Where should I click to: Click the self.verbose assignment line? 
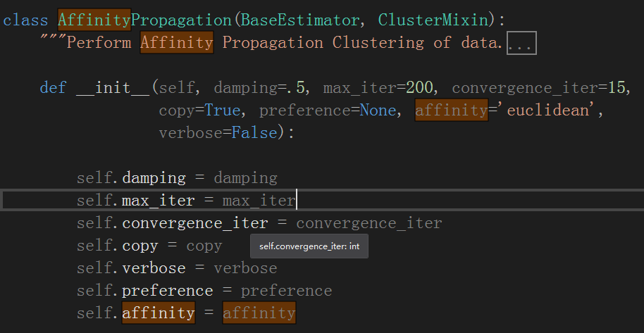click(177, 268)
